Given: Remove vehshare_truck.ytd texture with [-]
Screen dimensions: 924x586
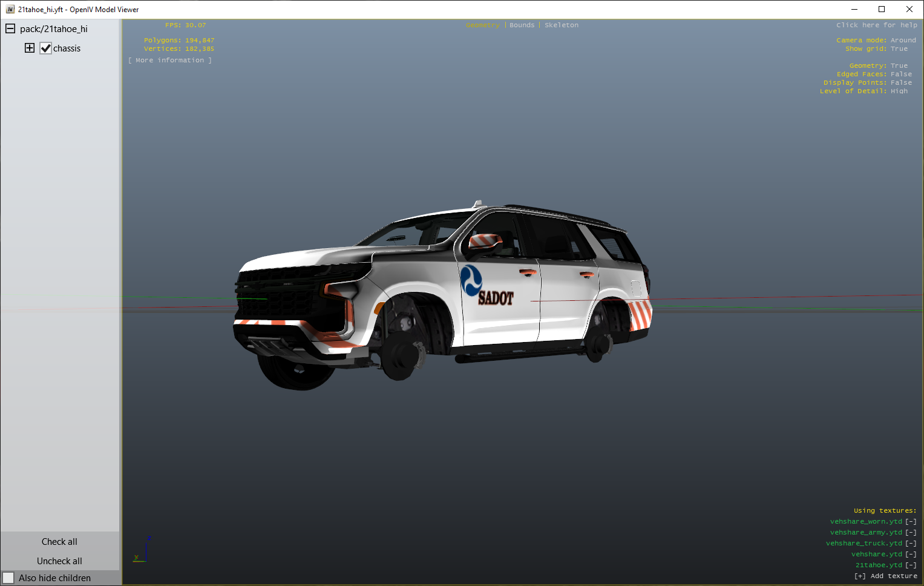Looking at the screenshot, I should click(x=911, y=543).
